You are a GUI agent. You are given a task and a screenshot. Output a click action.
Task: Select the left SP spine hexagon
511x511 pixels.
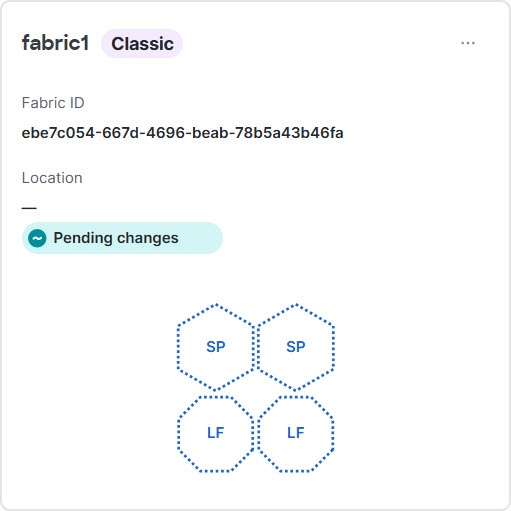tap(216, 347)
